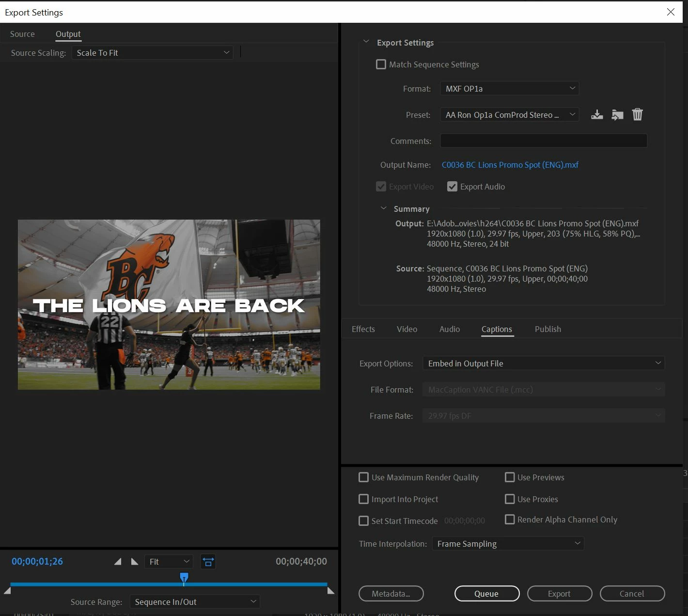Switch to the Output tab
The width and height of the screenshot is (688, 616).
[x=68, y=34]
